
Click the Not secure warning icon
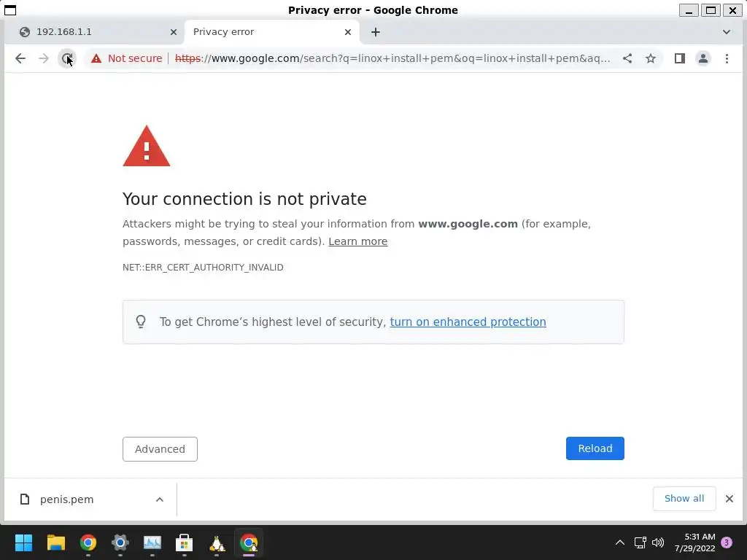[96, 58]
